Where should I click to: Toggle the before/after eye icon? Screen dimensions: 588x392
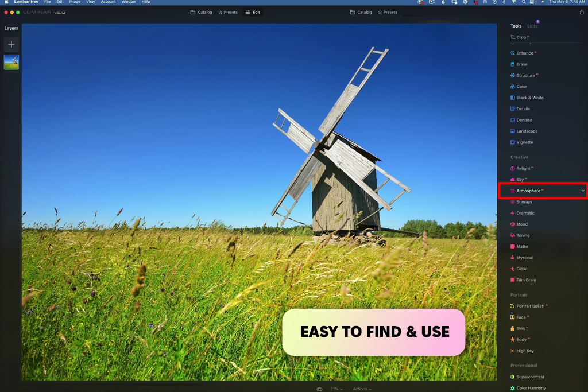click(x=319, y=389)
